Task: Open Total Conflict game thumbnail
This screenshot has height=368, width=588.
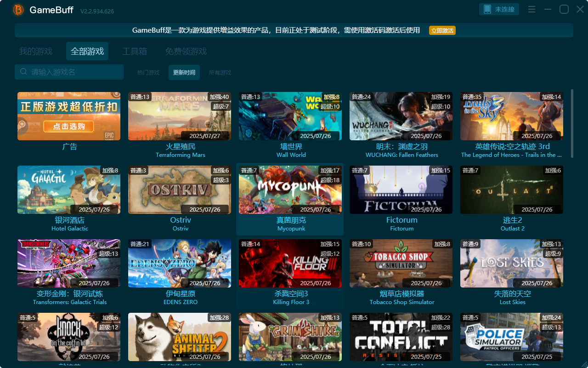Action: tap(401, 337)
